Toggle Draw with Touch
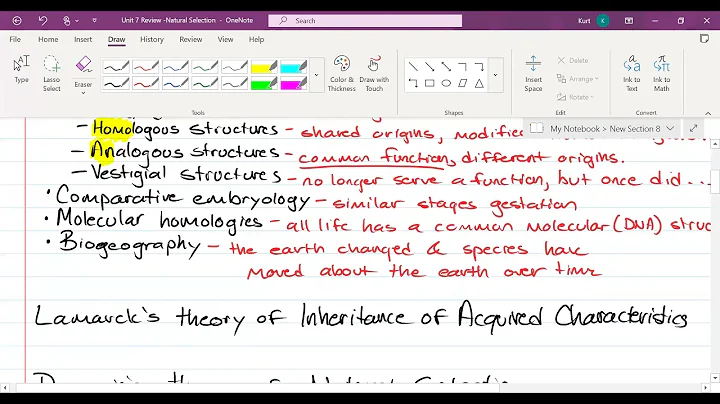Screen dimensions: 720x404 coord(374,73)
